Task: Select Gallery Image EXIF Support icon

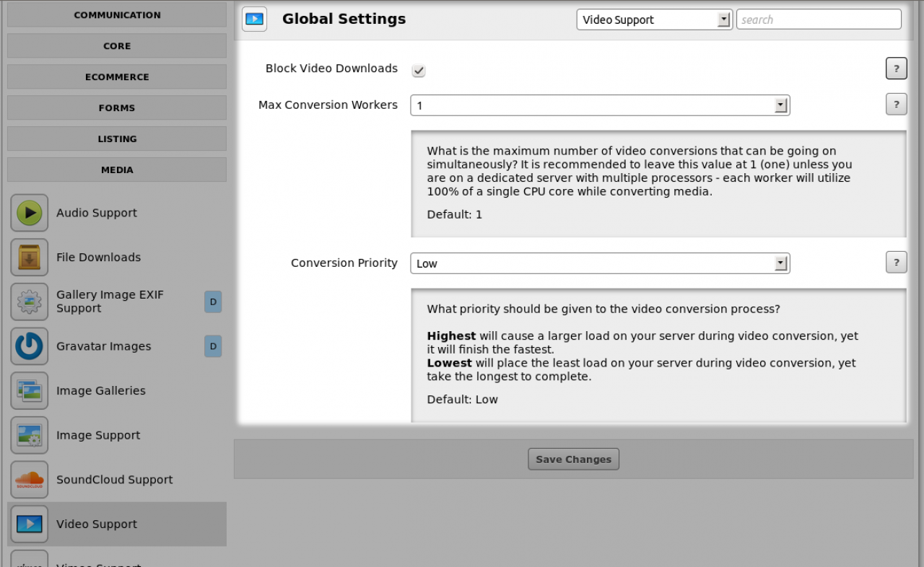Action: [30, 302]
